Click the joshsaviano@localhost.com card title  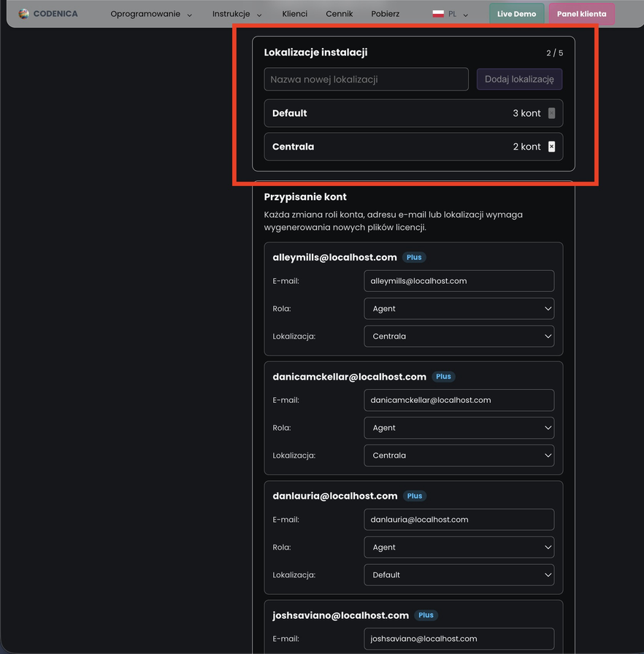(x=341, y=615)
